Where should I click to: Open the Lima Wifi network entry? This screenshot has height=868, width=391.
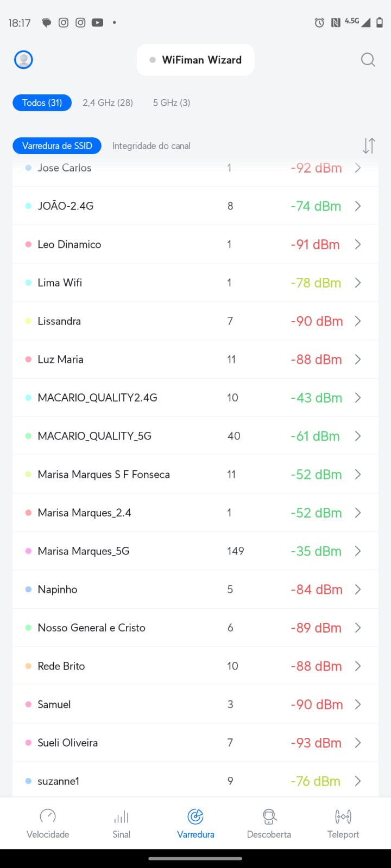tap(60, 283)
